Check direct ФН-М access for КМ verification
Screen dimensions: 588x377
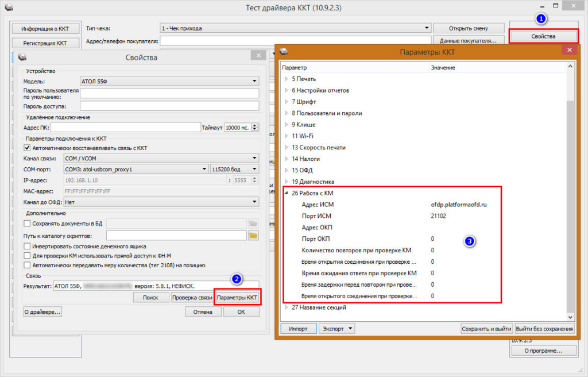pos(27,255)
